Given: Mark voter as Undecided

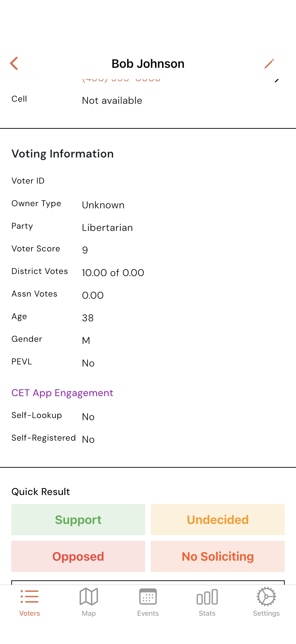Looking at the screenshot, I should pyautogui.click(x=218, y=519).
